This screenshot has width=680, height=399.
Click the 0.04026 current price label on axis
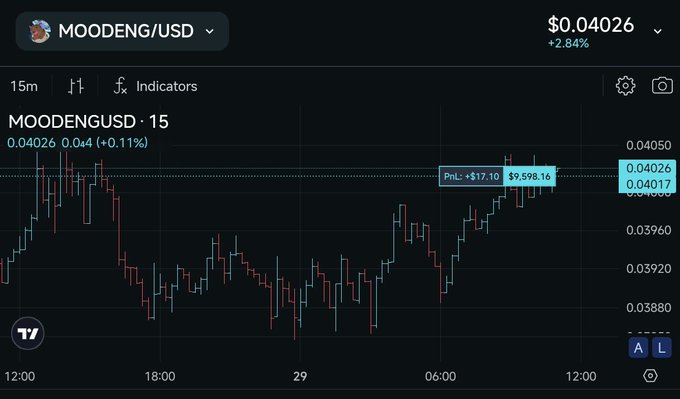point(648,168)
